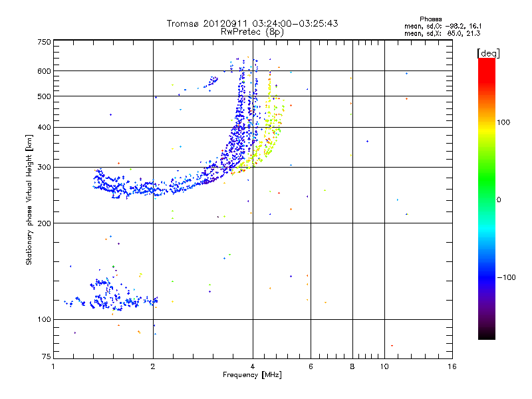Click the '-100' tick label on color bar
Viewport: 532px width, 399px height.
tap(506, 277)
